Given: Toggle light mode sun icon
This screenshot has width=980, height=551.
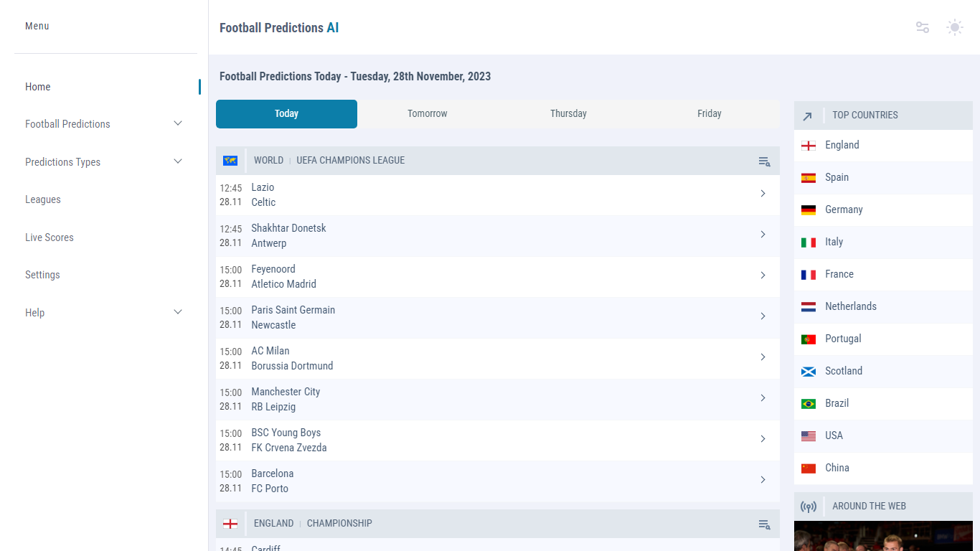Looking at the screenshot, I should [954, 27].
